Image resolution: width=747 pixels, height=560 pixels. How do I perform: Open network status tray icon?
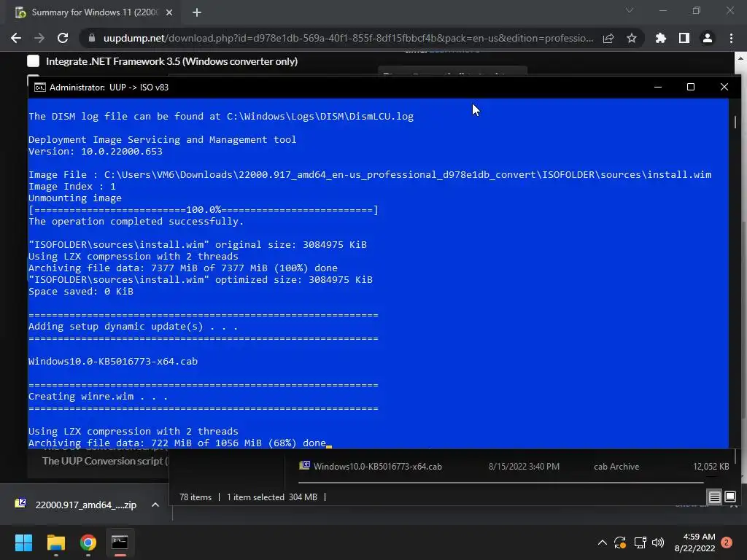tap(640, 542)
